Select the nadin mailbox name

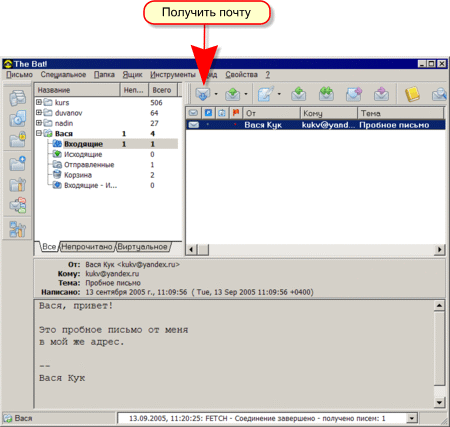[x=64, y=123]
